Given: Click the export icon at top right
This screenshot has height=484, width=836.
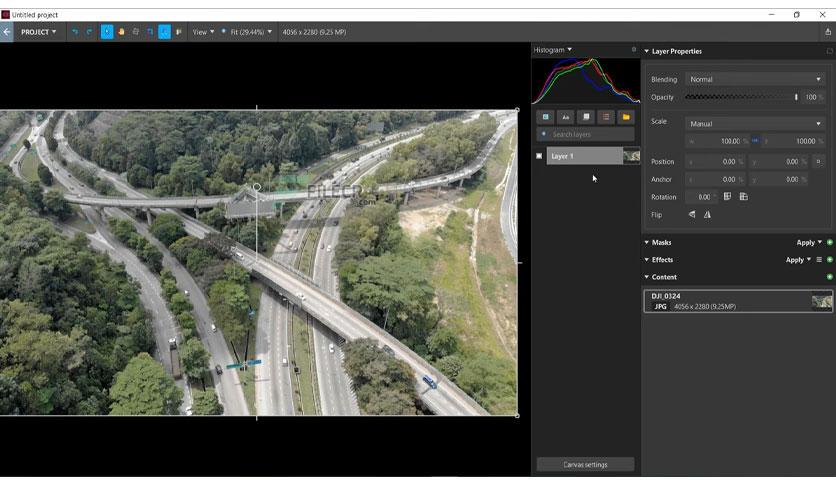Looking at the screenshot, I should 828,32.
